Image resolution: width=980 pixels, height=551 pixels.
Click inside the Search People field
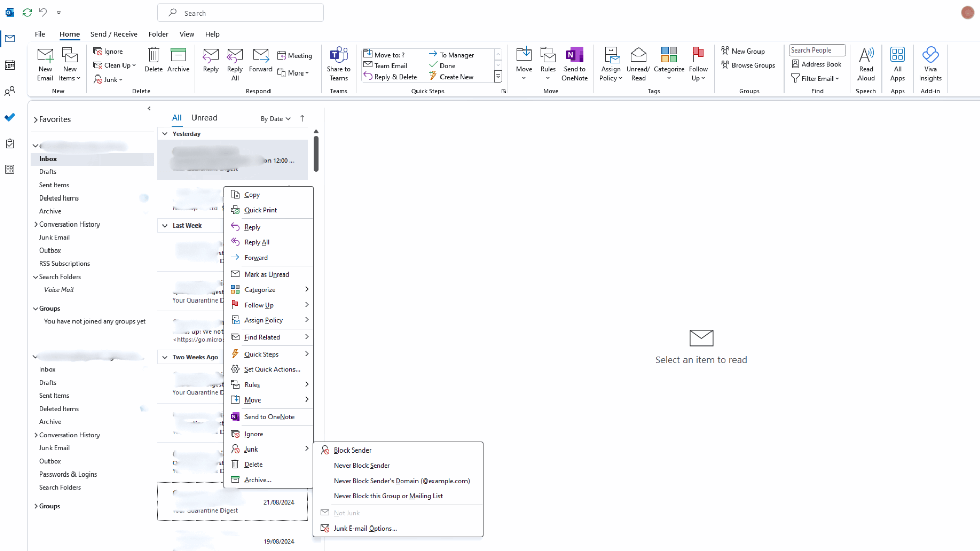click(817, 50)
